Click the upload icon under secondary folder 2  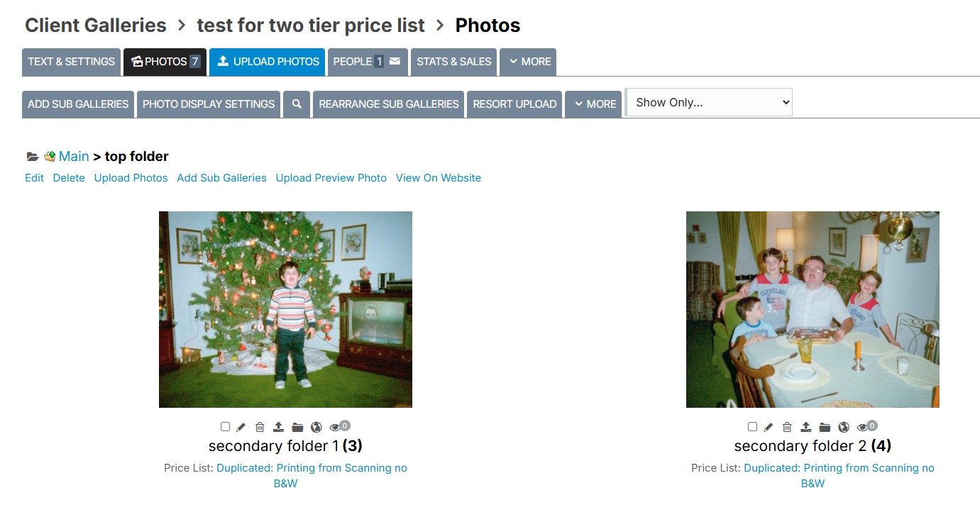tap(806, 427)
